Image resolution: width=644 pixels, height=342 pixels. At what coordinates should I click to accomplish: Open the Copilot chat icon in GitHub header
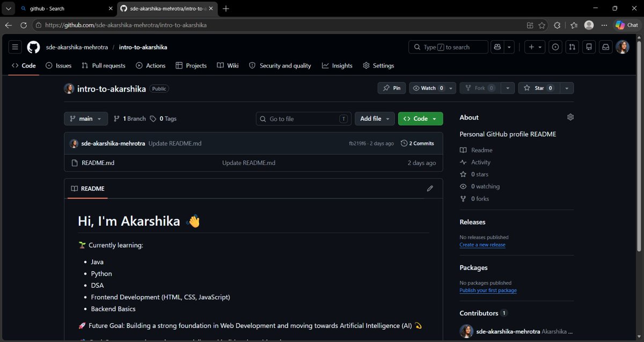click(497, 47)
